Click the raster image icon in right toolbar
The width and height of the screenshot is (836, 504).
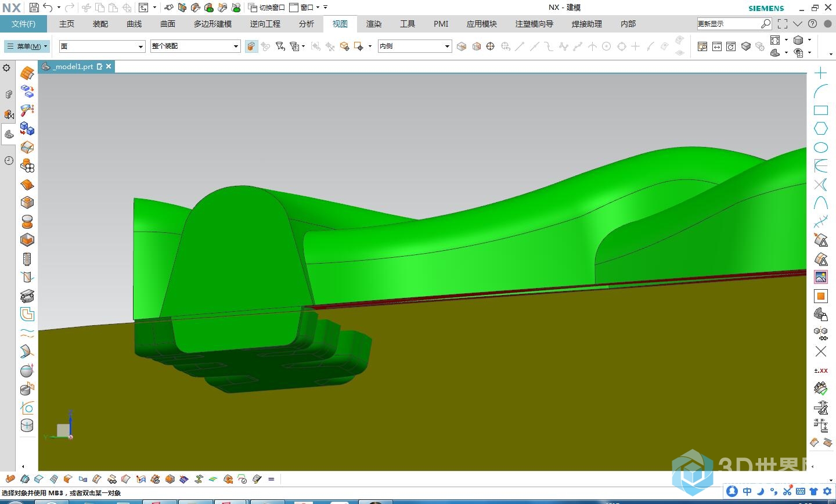pyautogui.click(x=820, y=277)
